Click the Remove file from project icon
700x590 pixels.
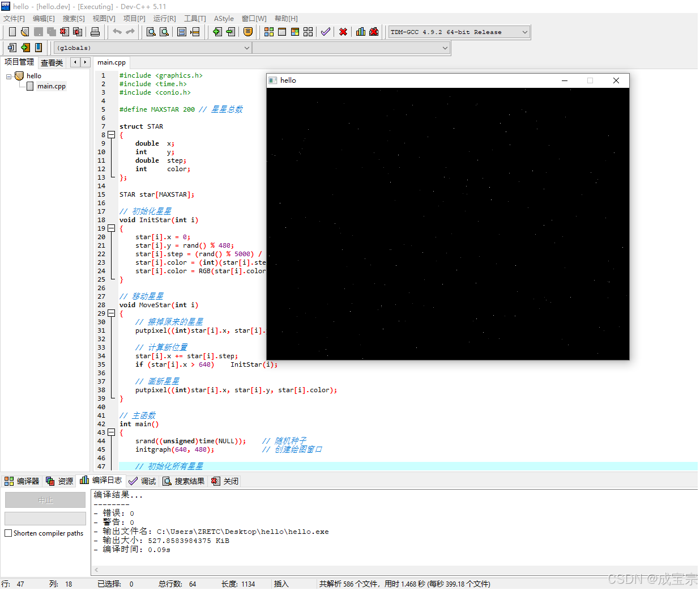point(230,32)
